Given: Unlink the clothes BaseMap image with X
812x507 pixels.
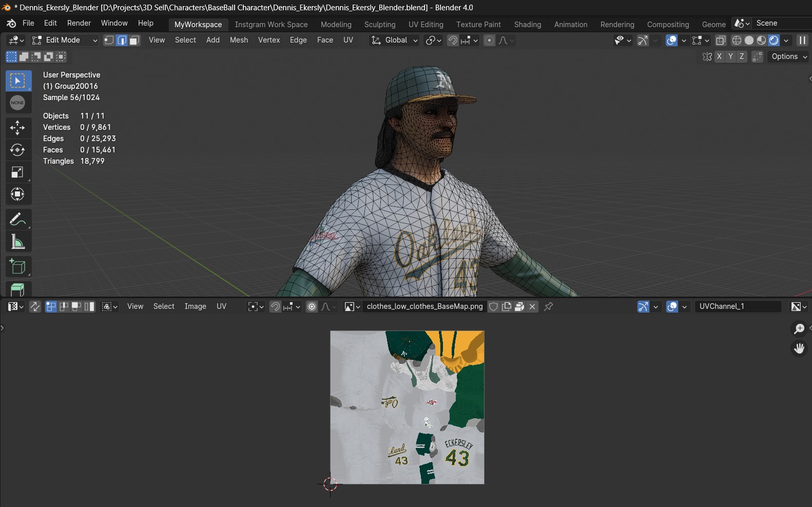Looking at the screenshot, I should tap(532, 306).
